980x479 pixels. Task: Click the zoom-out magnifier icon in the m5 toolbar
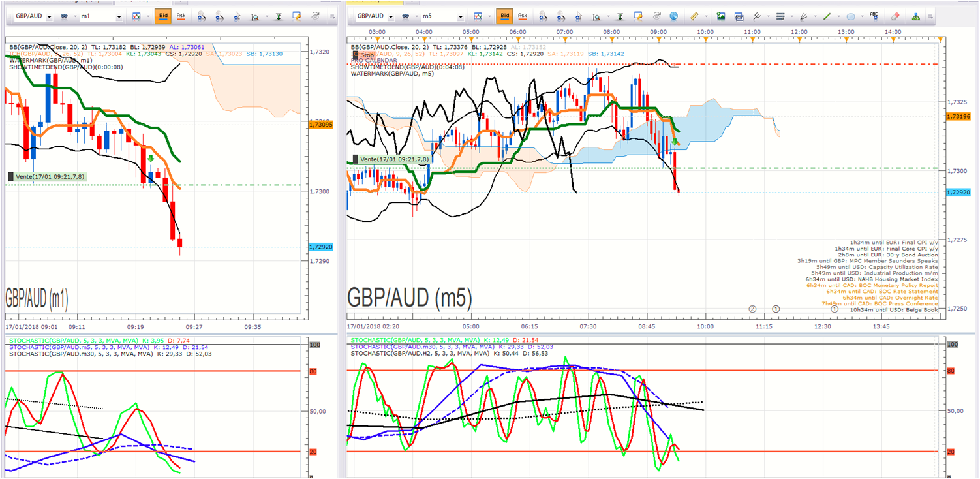(561, 16)
